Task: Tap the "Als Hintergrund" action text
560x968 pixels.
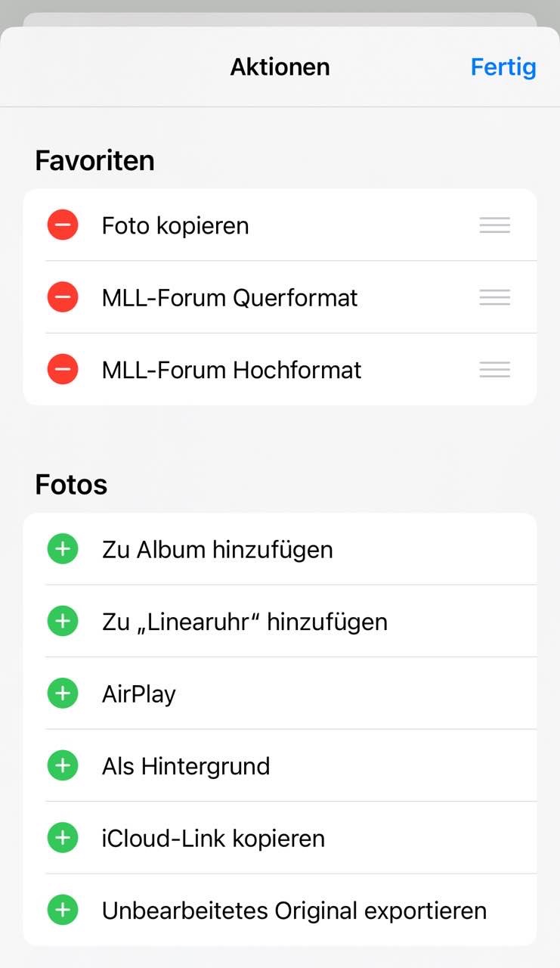Action: tap(186, 766)
